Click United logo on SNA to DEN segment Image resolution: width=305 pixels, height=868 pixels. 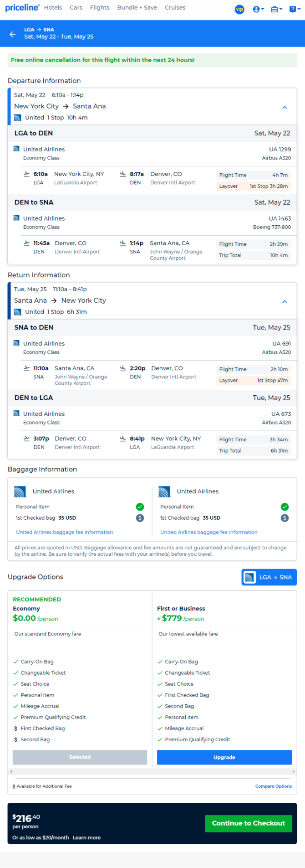tap(16, 343)
